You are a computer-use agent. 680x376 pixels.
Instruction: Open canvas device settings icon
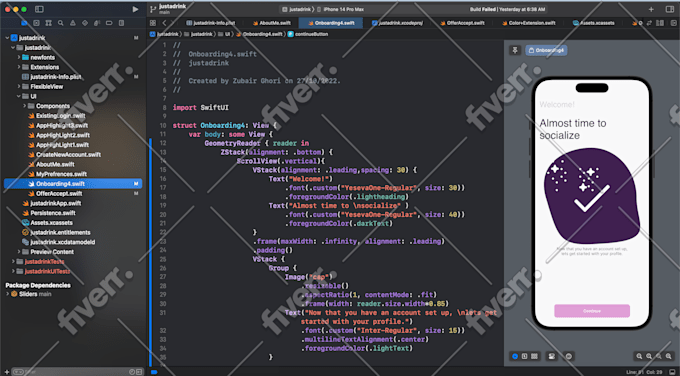click(552, 356)
